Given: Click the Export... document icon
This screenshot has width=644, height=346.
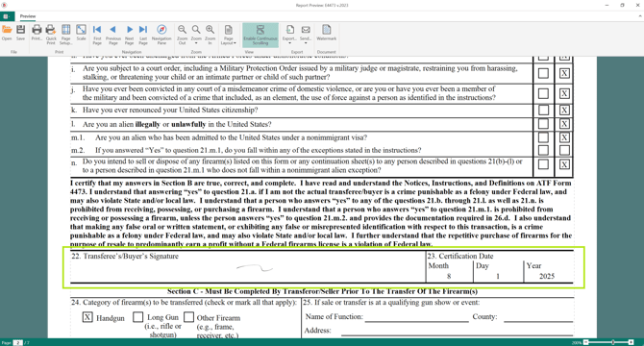Looking at the screenshot, I should tap(289, 31).
